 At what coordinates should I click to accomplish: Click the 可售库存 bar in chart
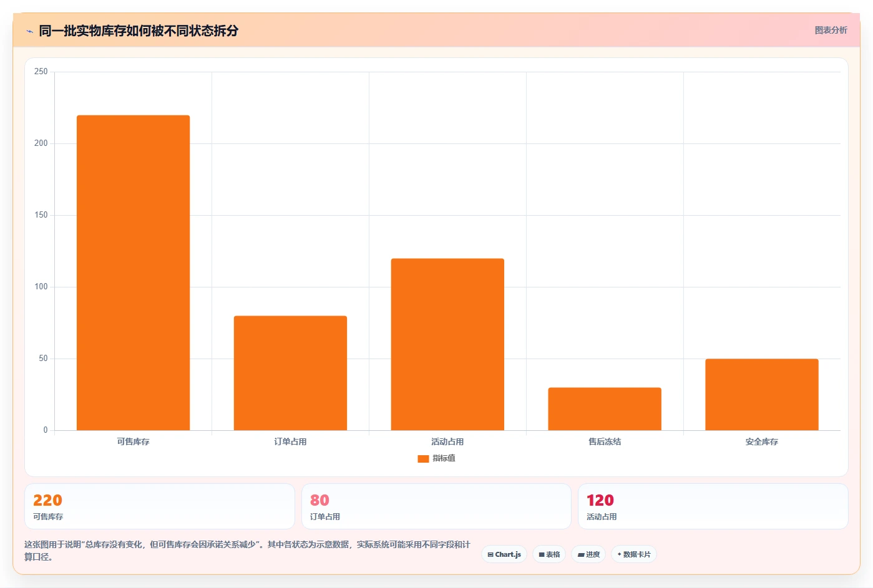[x=133, y=272]
